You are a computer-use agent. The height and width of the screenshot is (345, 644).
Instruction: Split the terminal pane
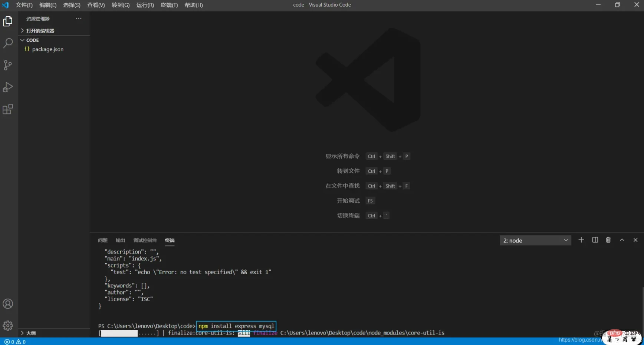click(x=595, y=240)
